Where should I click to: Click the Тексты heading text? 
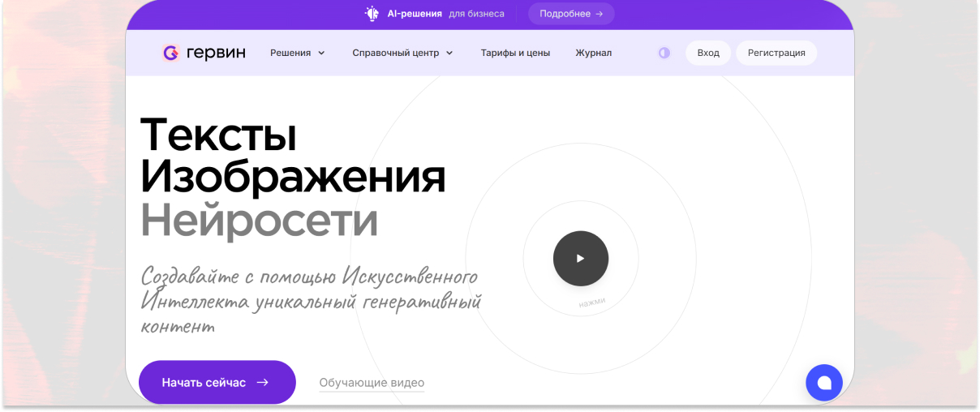click(219, 134)
